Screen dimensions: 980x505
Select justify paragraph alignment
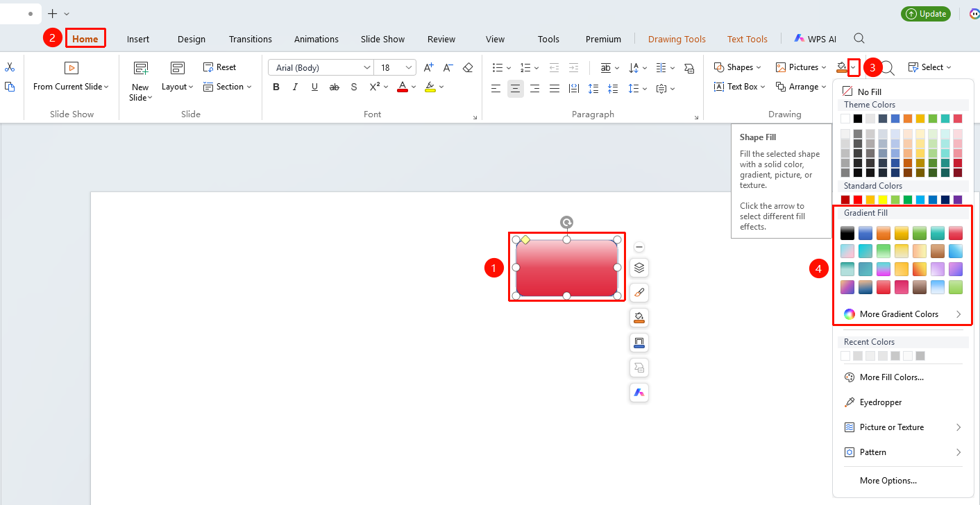555,88
